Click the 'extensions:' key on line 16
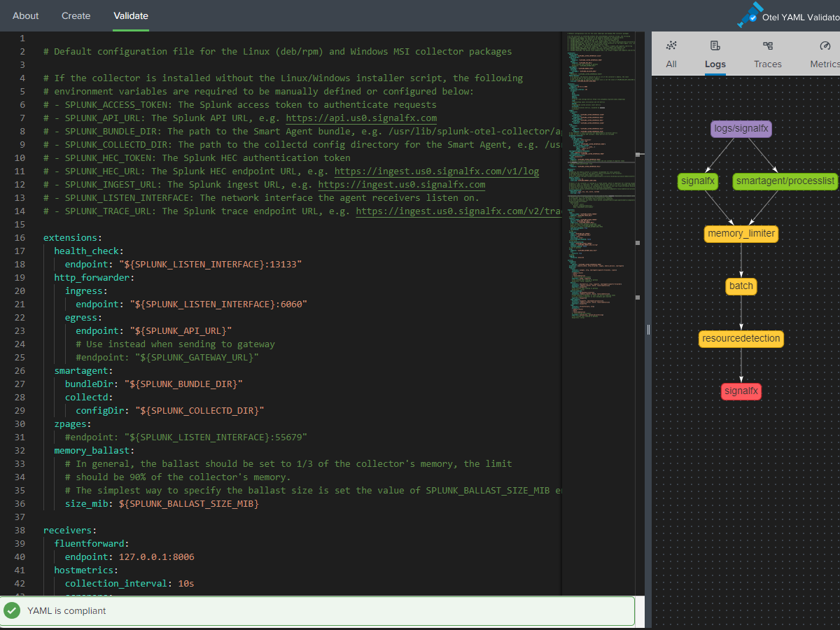Screen dimensions: 840x630 [73, 238]
